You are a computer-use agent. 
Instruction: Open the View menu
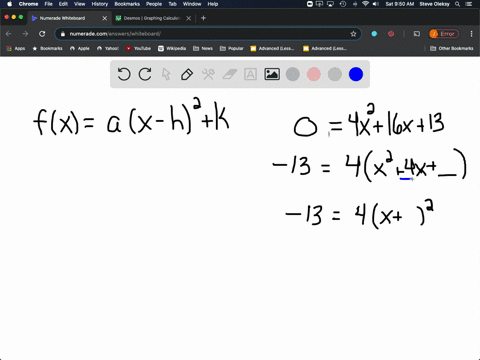pyautogui.click(x=79, y=4)
